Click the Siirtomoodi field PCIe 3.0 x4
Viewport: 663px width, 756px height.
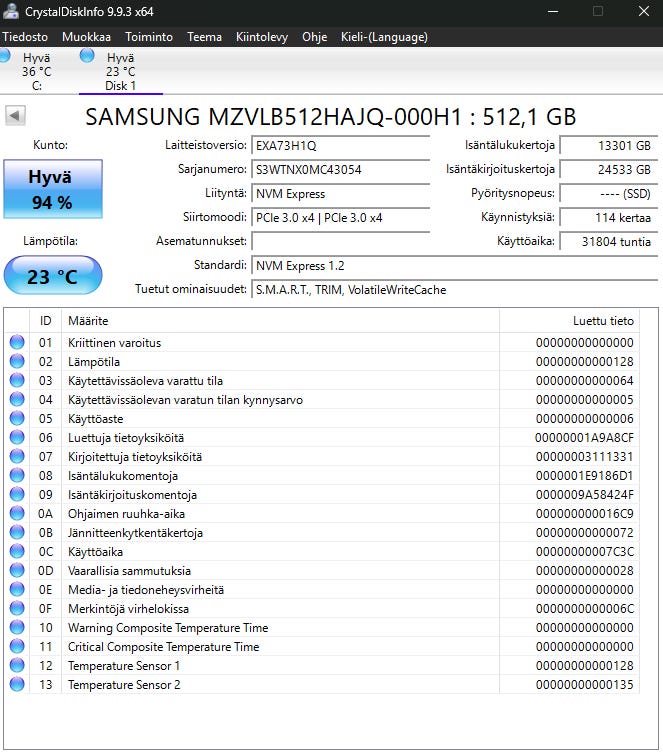click(x=340, y=218)
